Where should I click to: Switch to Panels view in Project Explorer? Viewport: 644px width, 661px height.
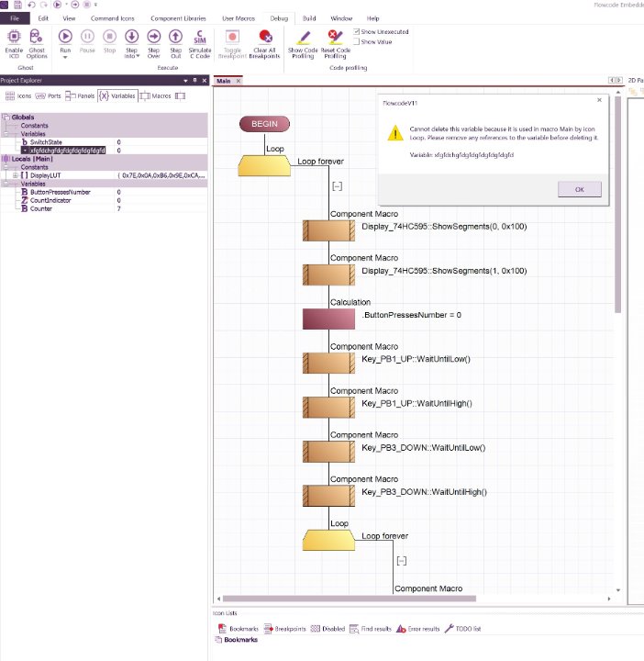80,96
